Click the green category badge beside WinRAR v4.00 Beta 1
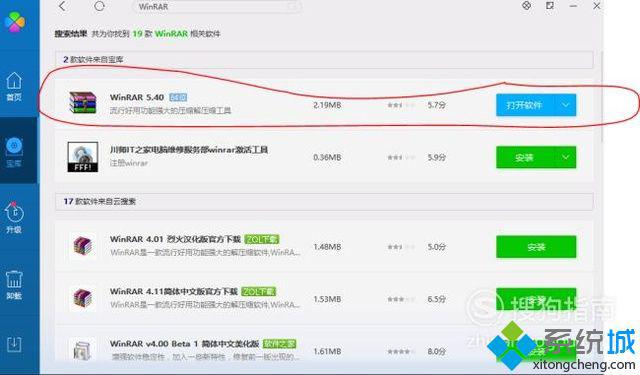This screenshot has height=375, width=640. (x=279, y=344)
